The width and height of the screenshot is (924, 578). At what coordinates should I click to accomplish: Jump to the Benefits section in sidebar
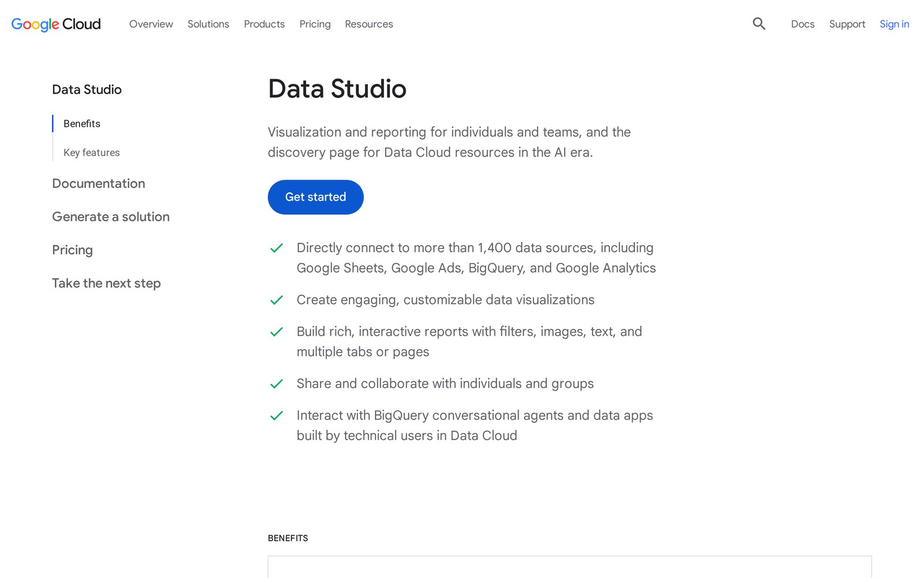click(82, 124)
